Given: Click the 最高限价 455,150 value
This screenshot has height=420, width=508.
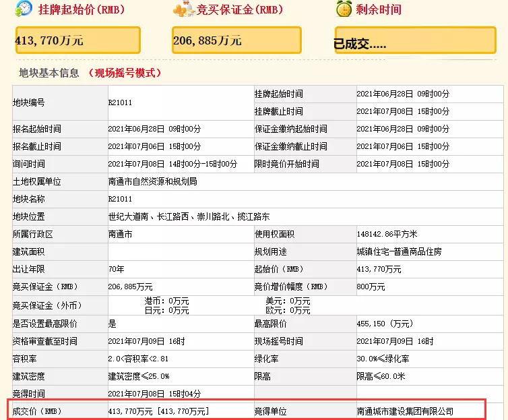Looking at the screenshot, I should click(x=385, y=324).
